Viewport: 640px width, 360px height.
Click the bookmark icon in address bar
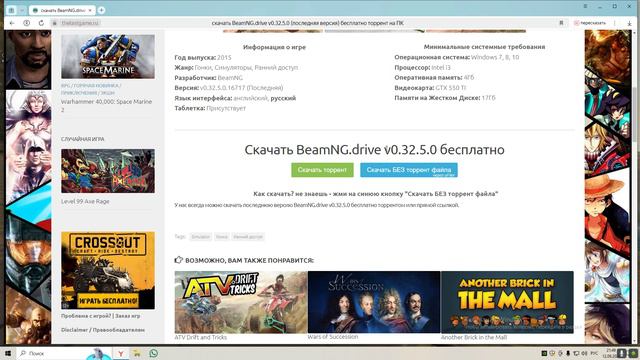pos(561,23)
